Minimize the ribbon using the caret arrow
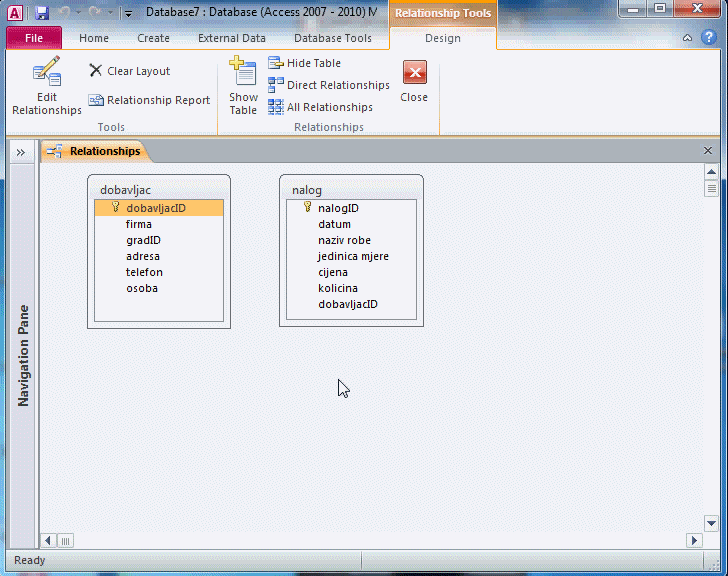 coord(687,38)
